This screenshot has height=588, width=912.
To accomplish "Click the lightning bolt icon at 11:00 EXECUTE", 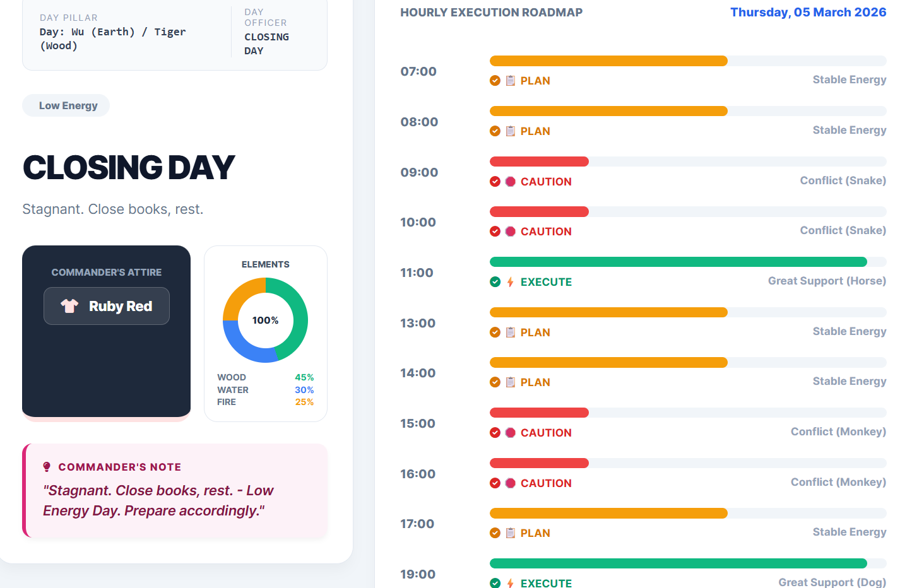I will tap(511, 282).
